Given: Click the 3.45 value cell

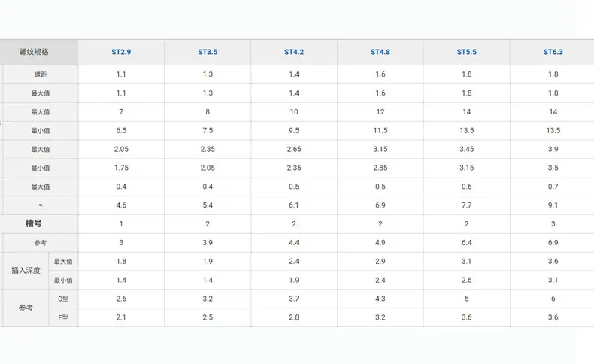Looking at the screenshot, I should tap(467, 149).
